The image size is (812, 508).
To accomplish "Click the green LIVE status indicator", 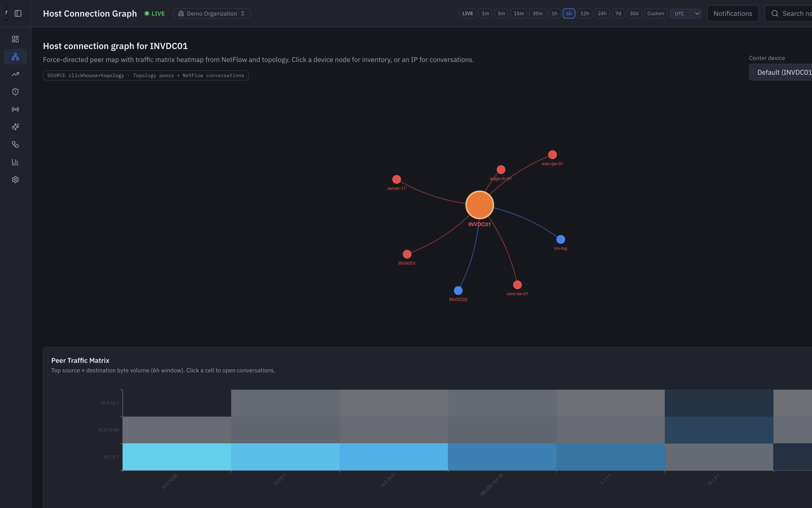I will [x=155, y=13].
